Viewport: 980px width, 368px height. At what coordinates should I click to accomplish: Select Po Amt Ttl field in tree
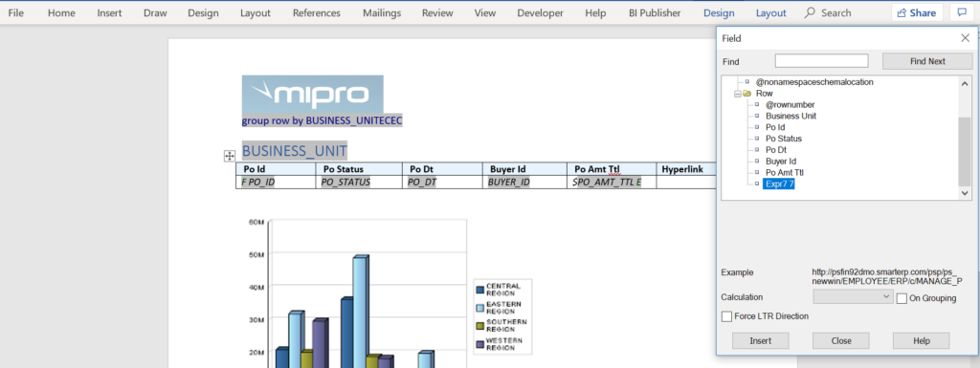[785, 172]
